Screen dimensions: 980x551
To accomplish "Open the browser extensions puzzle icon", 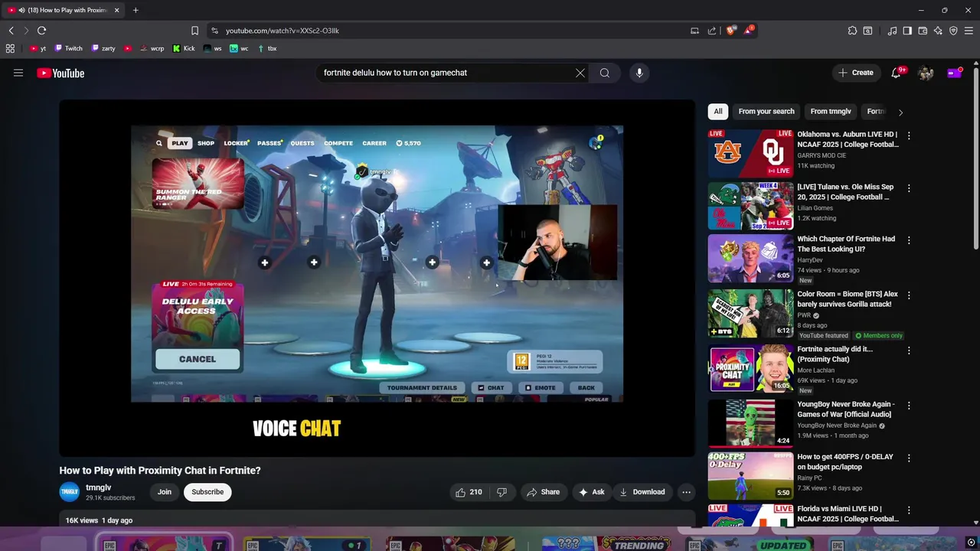I will (852, 31).
